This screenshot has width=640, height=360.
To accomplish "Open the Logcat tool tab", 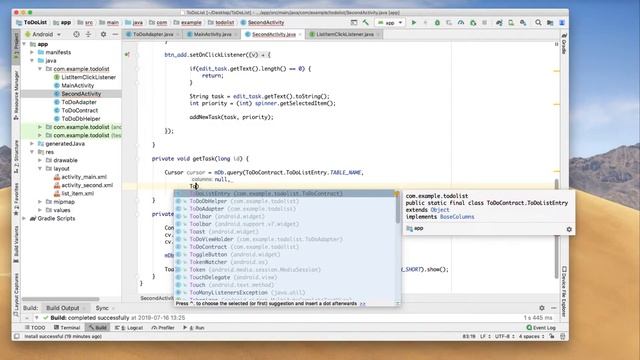I will (x=129, y=328).
